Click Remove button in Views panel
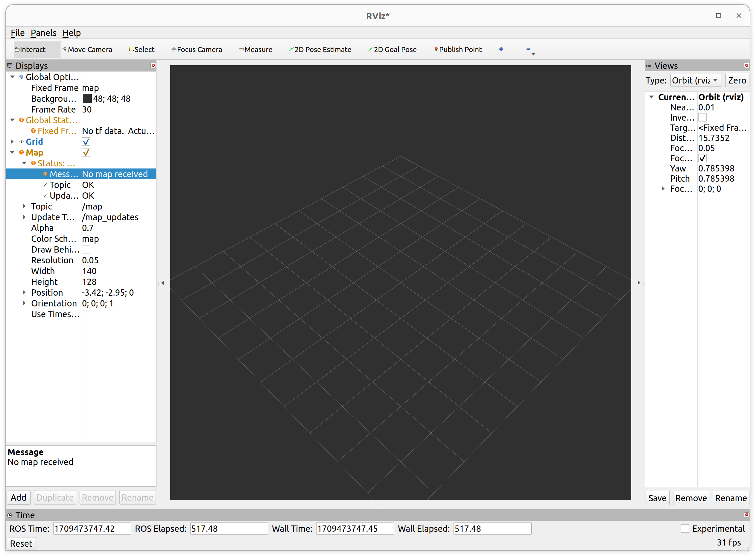This screenshot has width=756, height=556. coord(691,498)
